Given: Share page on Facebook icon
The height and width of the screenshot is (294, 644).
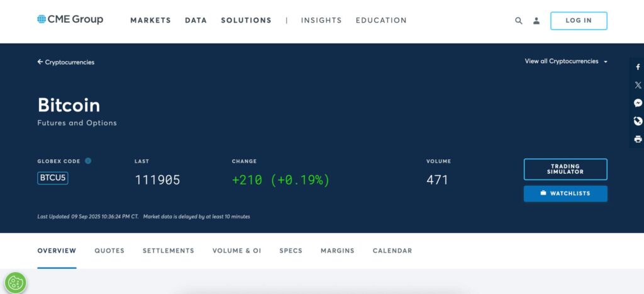Looking at the screenshot, I should [x=638, y=67].
